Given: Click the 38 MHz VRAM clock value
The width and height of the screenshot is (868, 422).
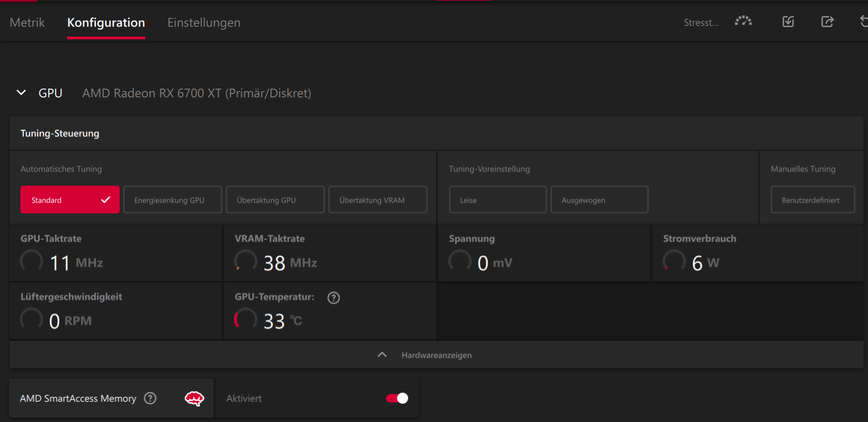Looking at the screenshot, I should point(290,263).
